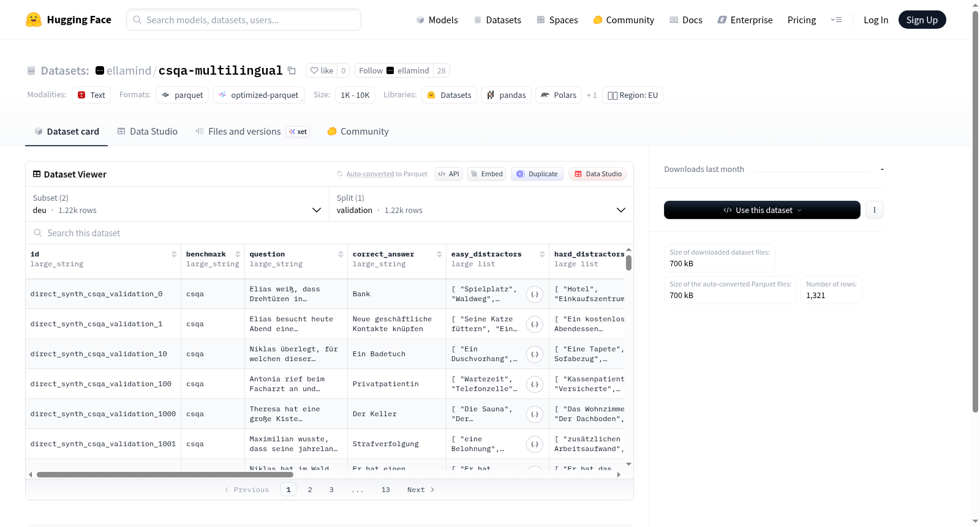Click the pandas library tag
980x527 pixels.
tap(507, 95)
